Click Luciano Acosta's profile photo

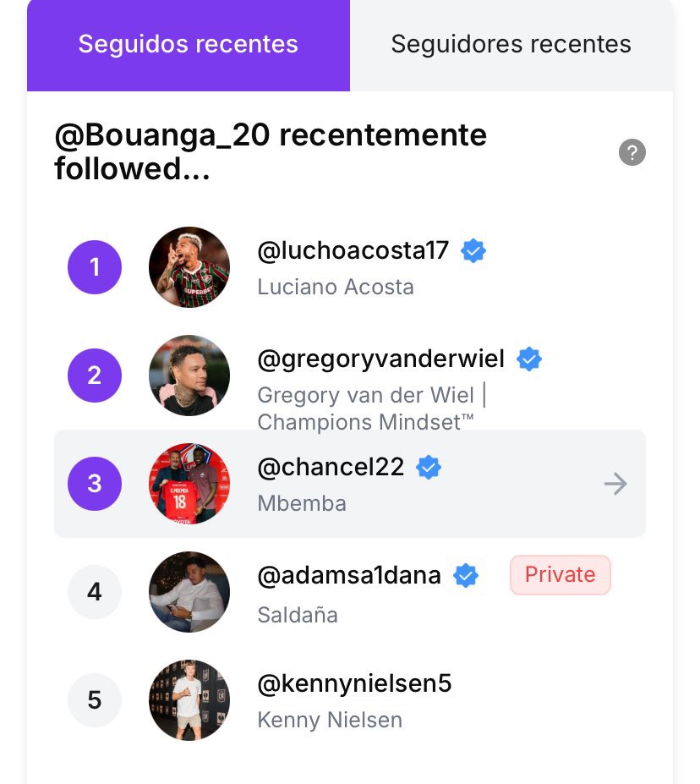coord(189,267)
